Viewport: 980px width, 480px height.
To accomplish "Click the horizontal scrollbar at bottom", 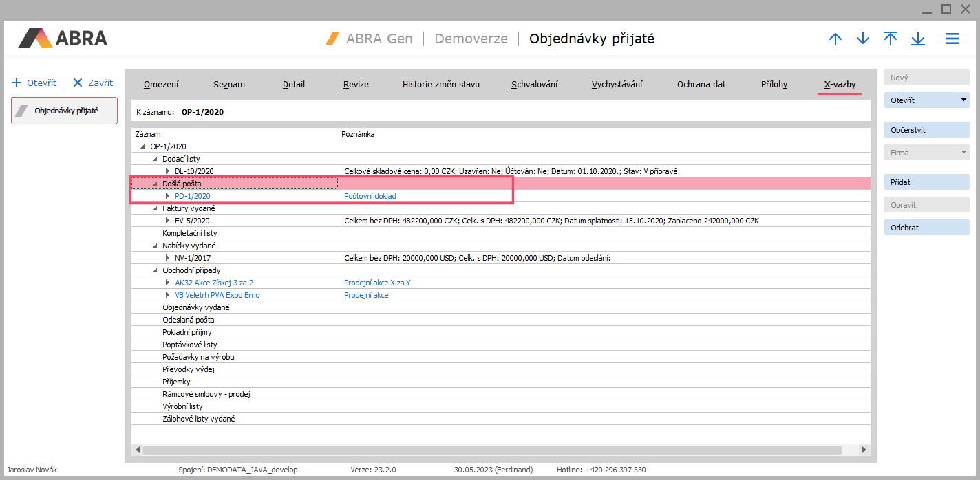I will click(491, 450).
